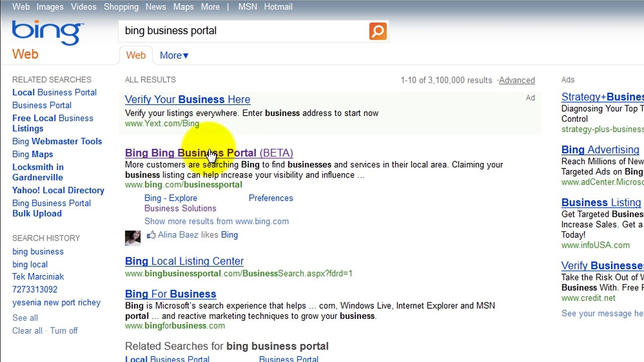This screenshot has height=362, width=644.
Task: Open Free Local Business Listings related search
Action: coord(53,123)
